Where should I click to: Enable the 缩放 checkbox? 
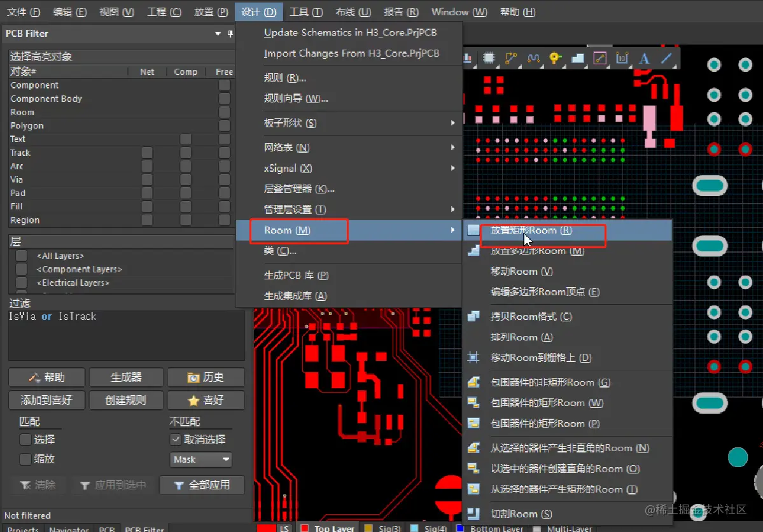[x=24, y=458]
